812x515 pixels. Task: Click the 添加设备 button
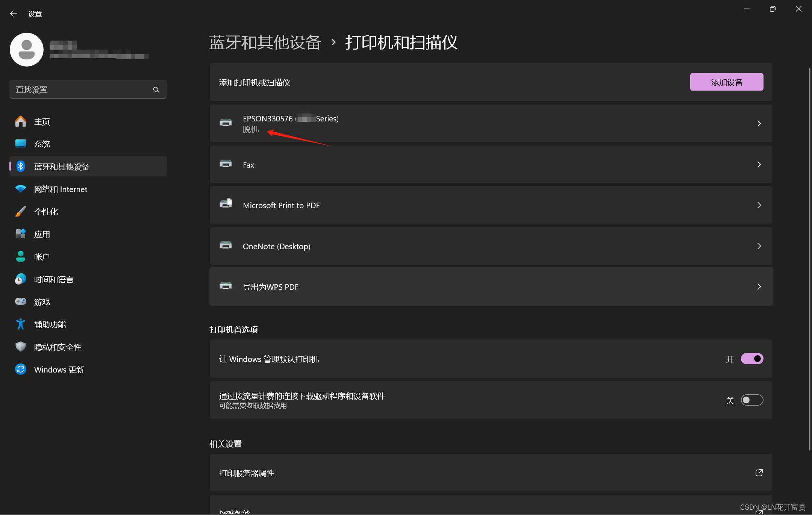click(x=726, y=82)
